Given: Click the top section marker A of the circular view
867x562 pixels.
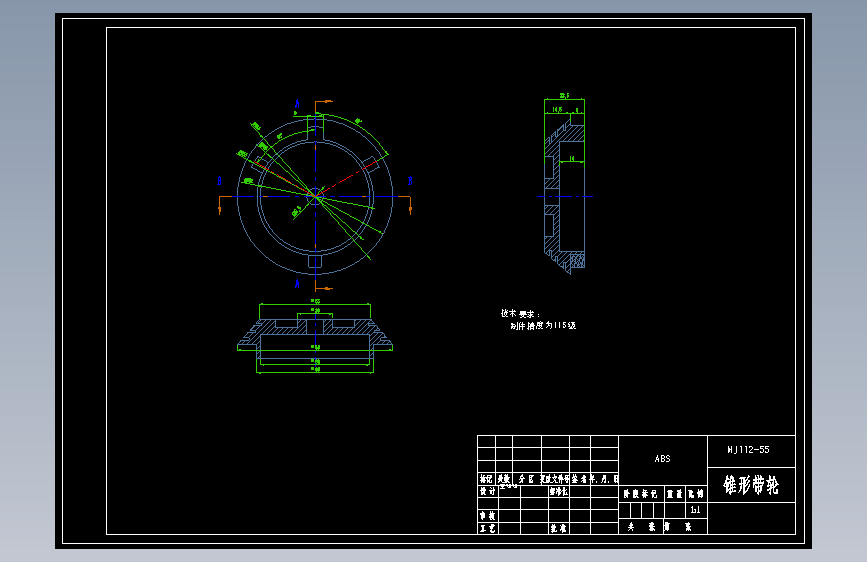Looking at the screenshot, I should coord(297,104).
